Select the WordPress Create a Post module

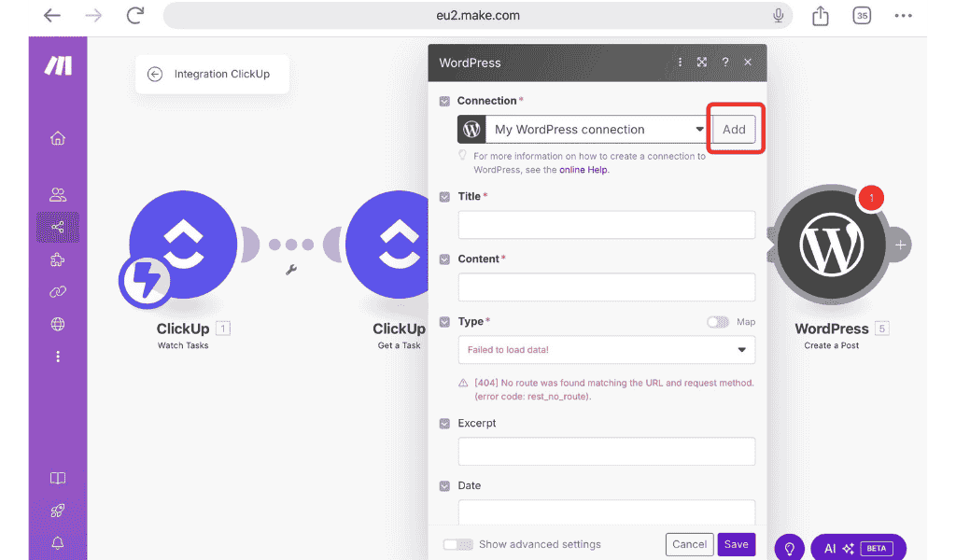pos(830,245)
